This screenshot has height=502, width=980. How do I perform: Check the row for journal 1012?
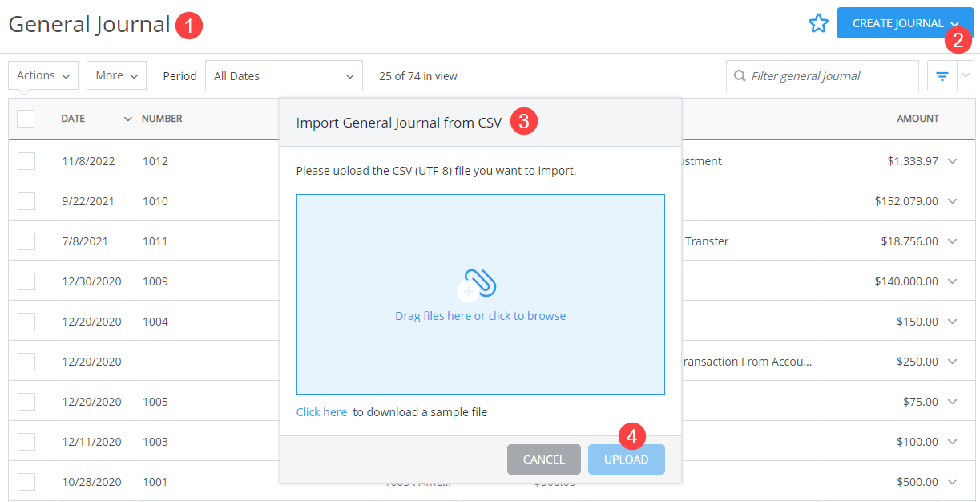(x=26, y=160)
